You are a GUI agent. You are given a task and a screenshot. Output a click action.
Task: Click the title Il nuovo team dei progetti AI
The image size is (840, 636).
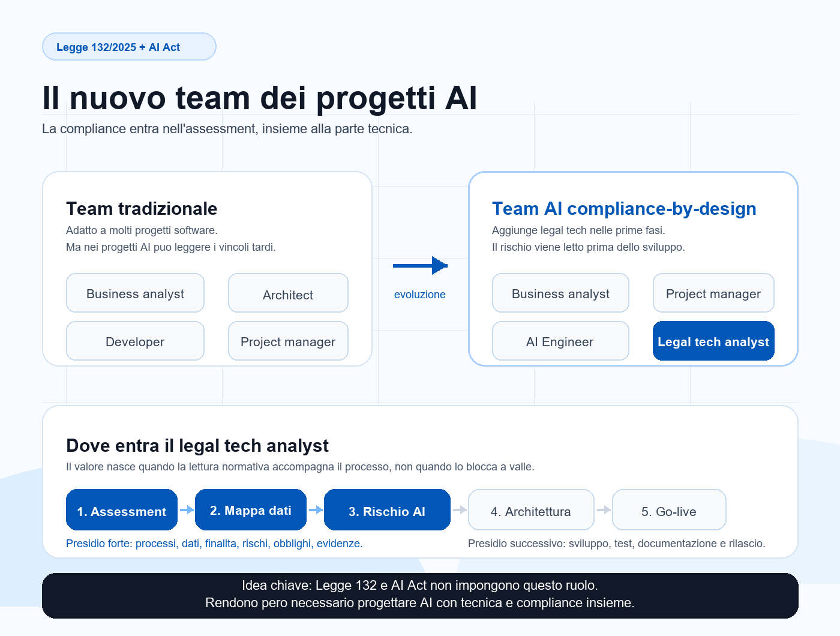[259, 98]
